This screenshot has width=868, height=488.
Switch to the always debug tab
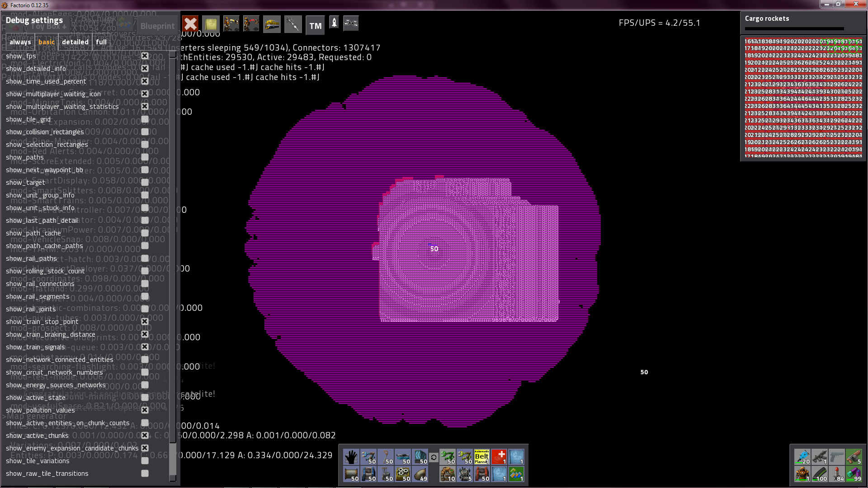pyautogui.click(x=20, y=42)
